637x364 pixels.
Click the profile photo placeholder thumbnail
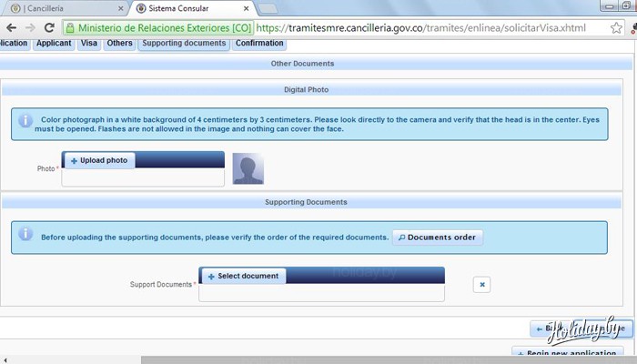(x=248, y=168)
